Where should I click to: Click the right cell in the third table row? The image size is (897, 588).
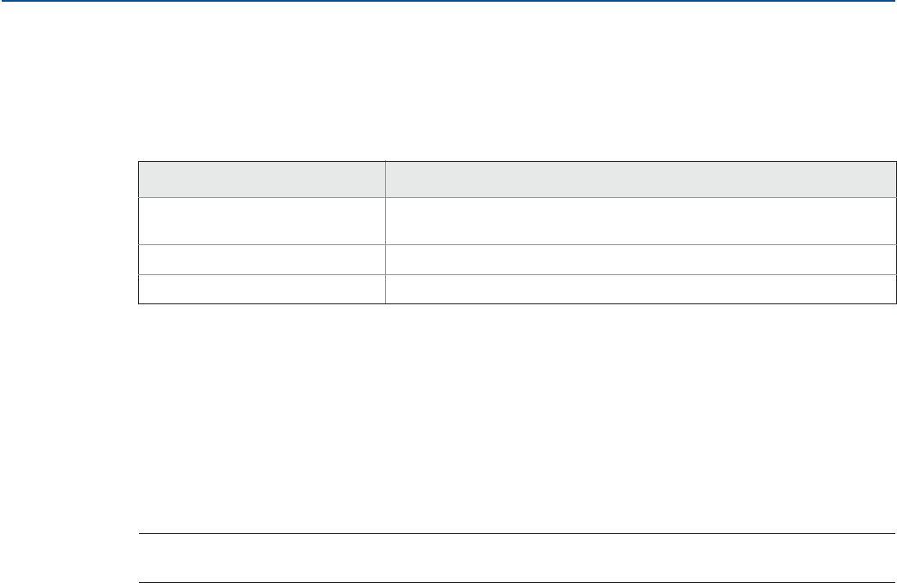click(635, 259)
